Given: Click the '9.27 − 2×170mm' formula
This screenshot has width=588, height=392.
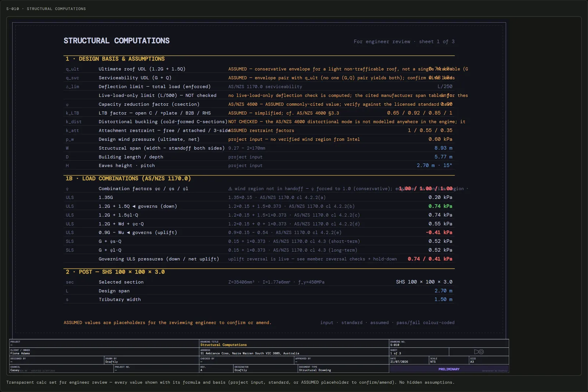Looking at the screenshot, I should (x=247, y=148).
